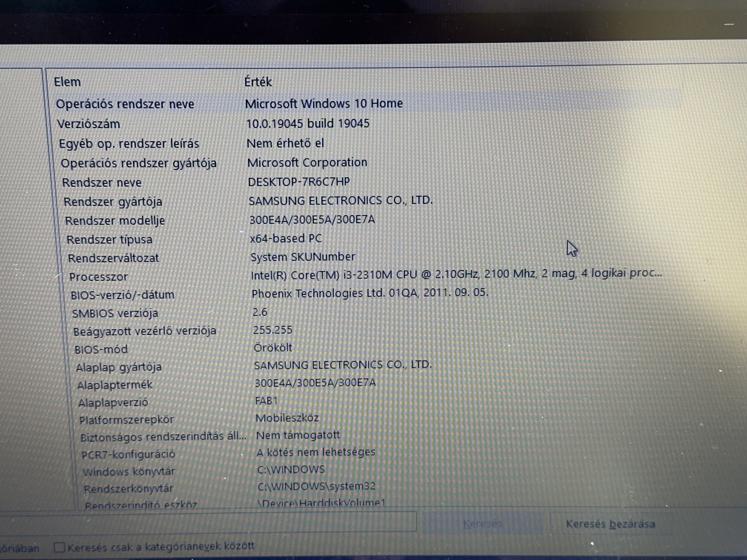Select the 'Biztonságos rendszerindítás áll...' label

click(x=164, y=437)
